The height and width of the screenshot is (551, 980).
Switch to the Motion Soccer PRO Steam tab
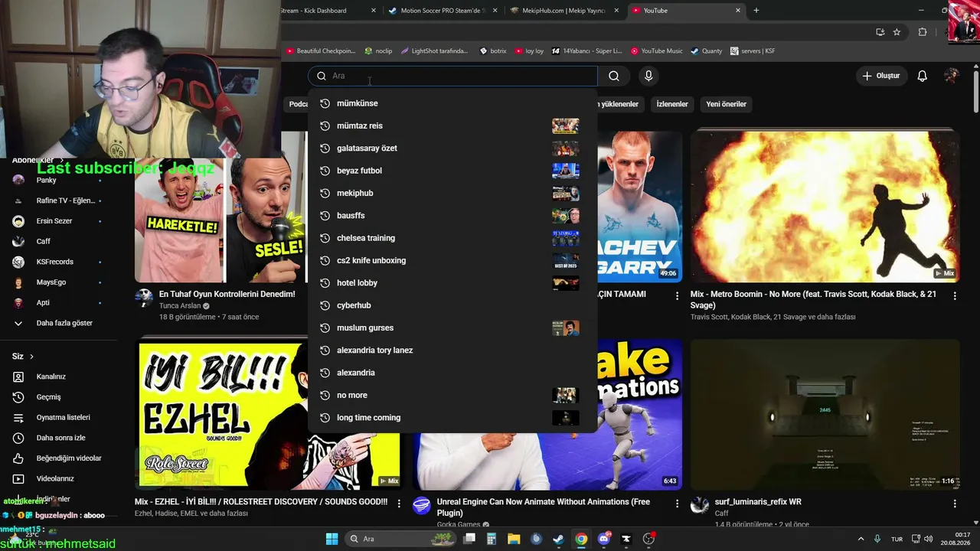coord(441,11)
